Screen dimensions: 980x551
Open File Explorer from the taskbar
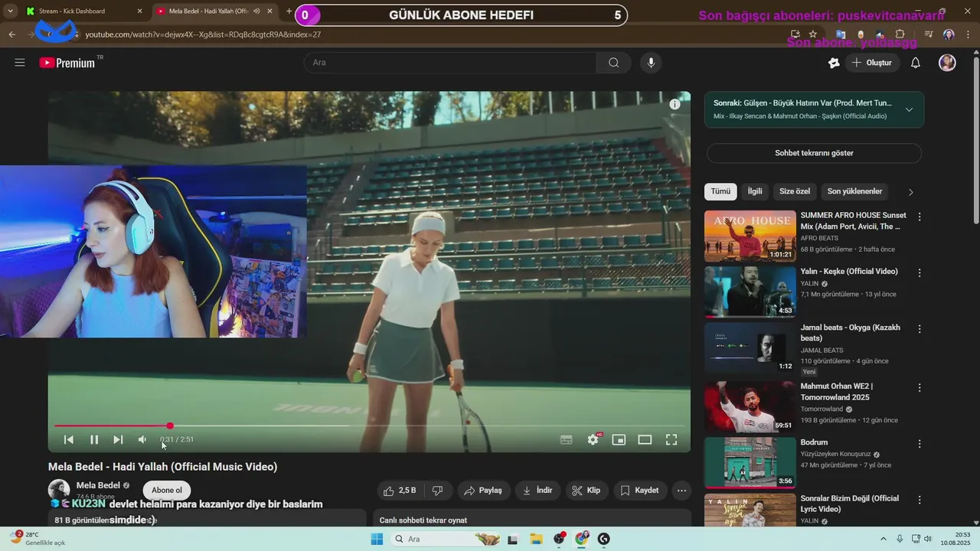point(536,540)
